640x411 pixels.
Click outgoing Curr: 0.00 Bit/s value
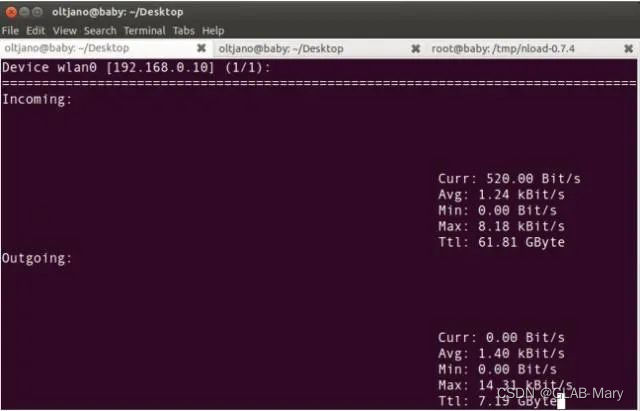click(x=501, y=337)
